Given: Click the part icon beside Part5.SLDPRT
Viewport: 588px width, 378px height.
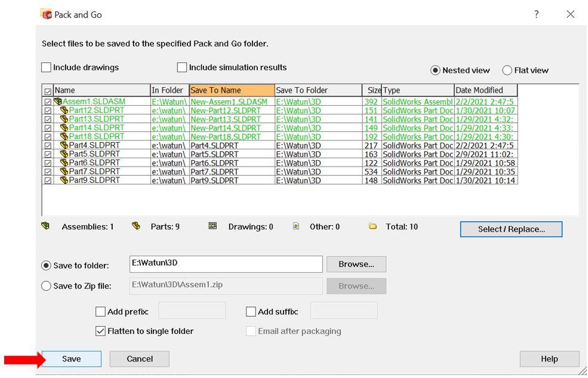Looking at the screenshot, I should pos(64,153).
